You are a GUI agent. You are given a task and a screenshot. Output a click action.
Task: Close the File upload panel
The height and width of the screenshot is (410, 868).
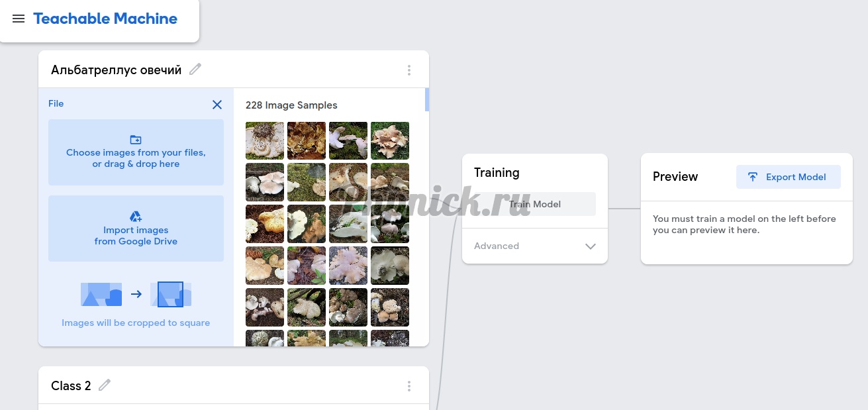(217, 105)
